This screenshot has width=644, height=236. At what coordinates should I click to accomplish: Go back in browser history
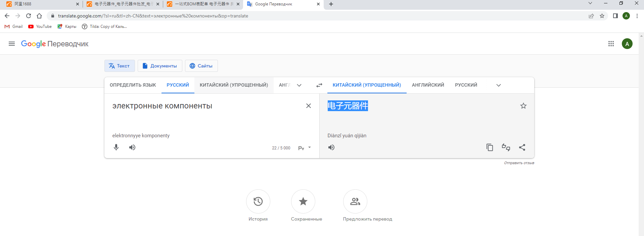7,16
